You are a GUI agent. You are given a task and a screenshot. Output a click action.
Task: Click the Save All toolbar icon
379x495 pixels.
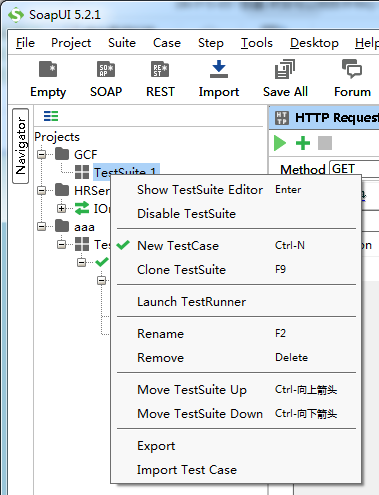coord(285,69)
